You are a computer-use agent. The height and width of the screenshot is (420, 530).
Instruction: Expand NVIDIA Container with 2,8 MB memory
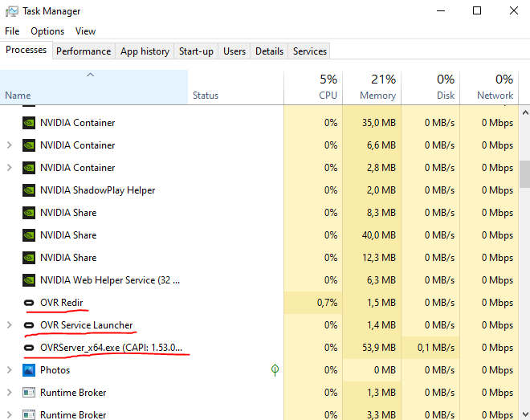coord(10,168)
